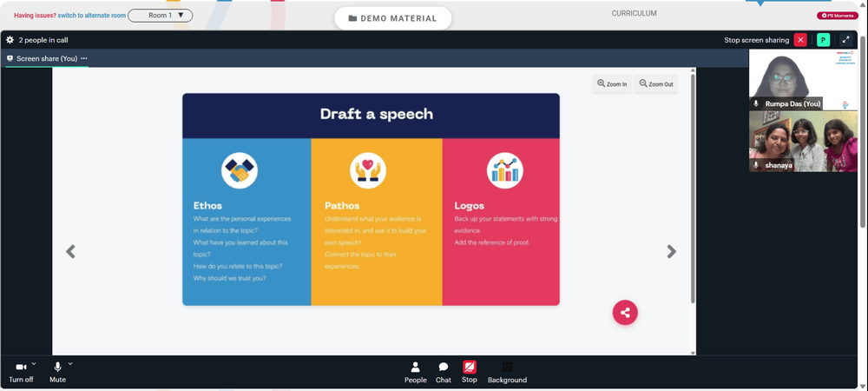Image resolution: width=868 pixels, height=391 pixels.
Task: Open the Screen share tab options menu
Action: click(x=83, y=58)
